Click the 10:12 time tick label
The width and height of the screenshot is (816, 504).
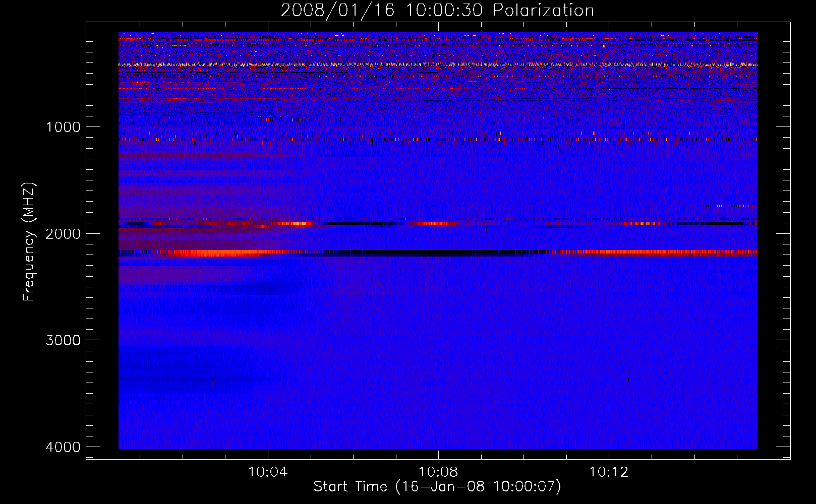(609, 472)
